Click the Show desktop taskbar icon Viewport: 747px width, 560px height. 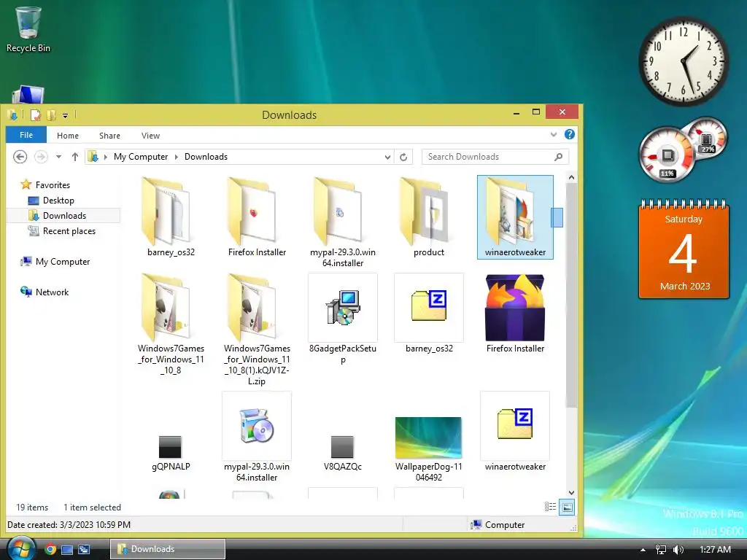pos(67,550)
